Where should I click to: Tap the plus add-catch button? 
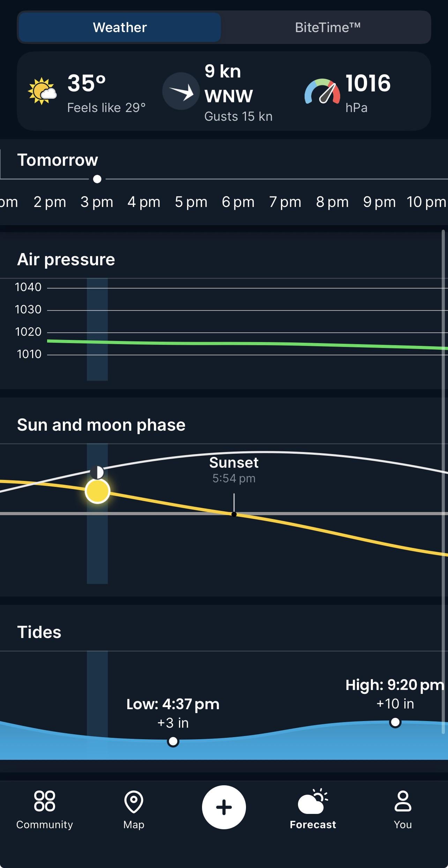pos(224,807)
